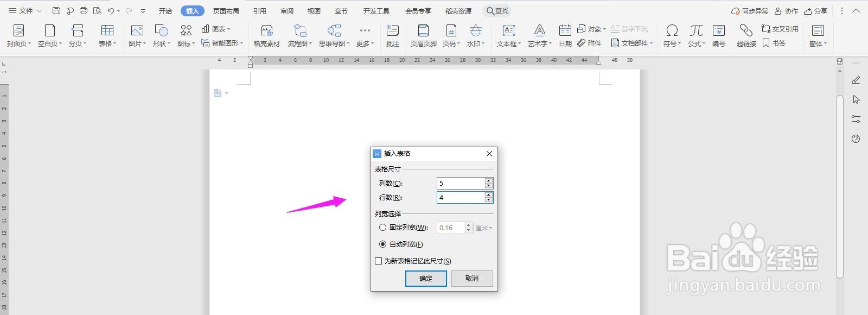Viewport: 868px width, 315px height.
Task: Close the Insert Table dialog
Action: tap(489, 154)
